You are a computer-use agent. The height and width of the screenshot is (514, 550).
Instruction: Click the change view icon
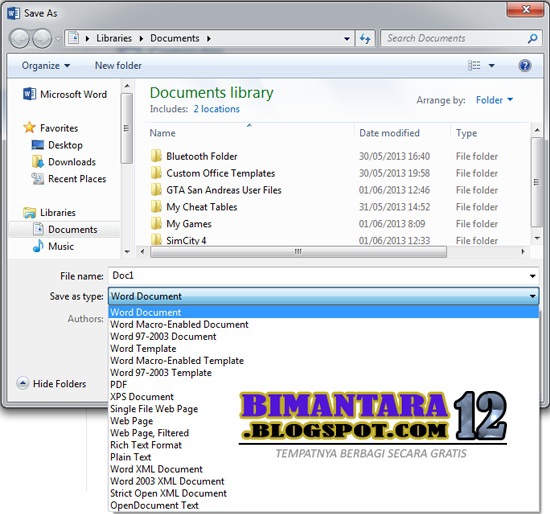(x=474, y=66)
